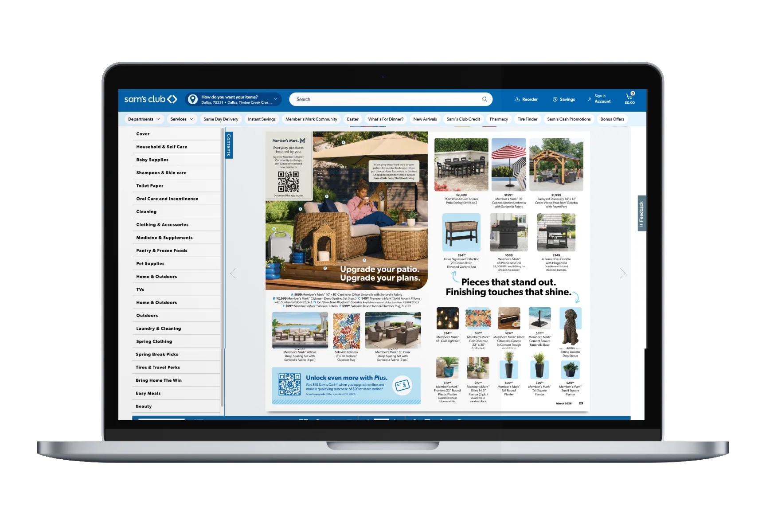Click the Sam's Club logo
The image size is (766, 532).
coord(150,99)
